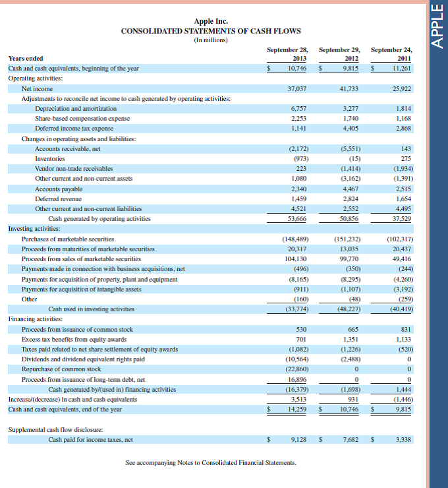The image size is (448, 488).
Task: Click 'Cash generated by/(used in) financing activities'
Action: tap(112, 390)
